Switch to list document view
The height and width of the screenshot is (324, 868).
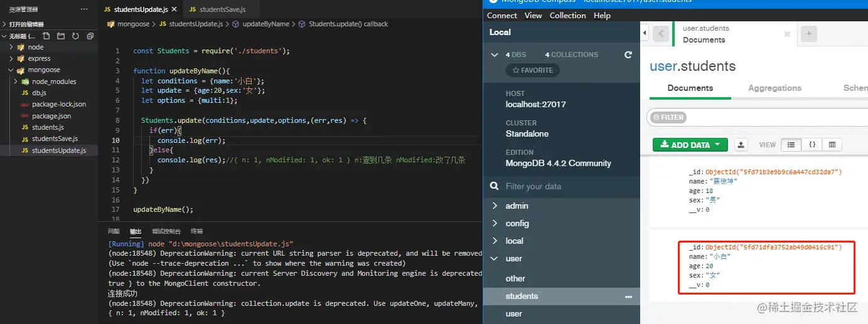coord(791,145)
